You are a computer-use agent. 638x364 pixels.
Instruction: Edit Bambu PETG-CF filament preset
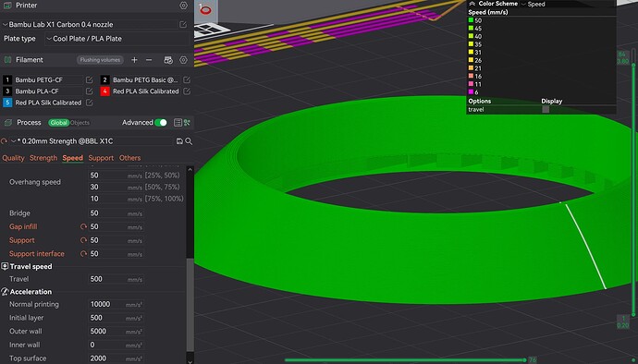(89, 79)
